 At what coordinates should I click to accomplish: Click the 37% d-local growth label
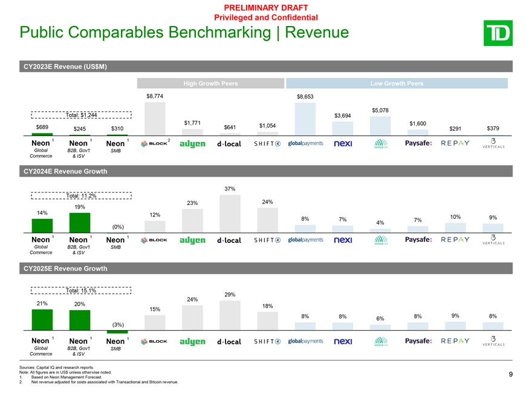230,189
